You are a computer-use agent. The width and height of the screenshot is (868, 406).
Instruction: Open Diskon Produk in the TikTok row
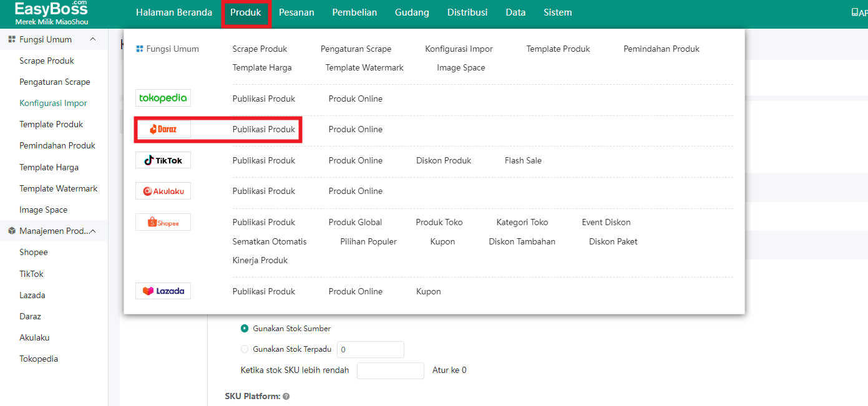(444, 160)
